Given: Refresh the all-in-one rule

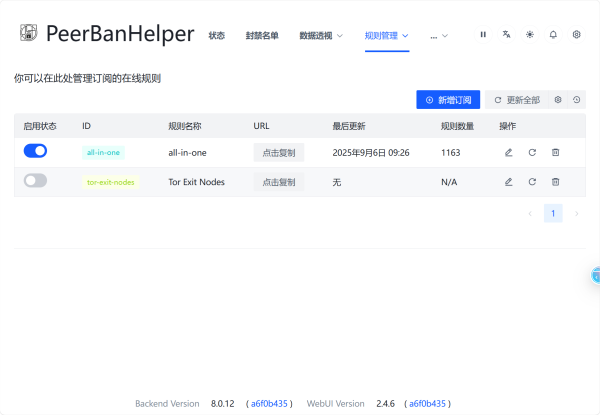Looking at the screenshot, I should 532,153.
